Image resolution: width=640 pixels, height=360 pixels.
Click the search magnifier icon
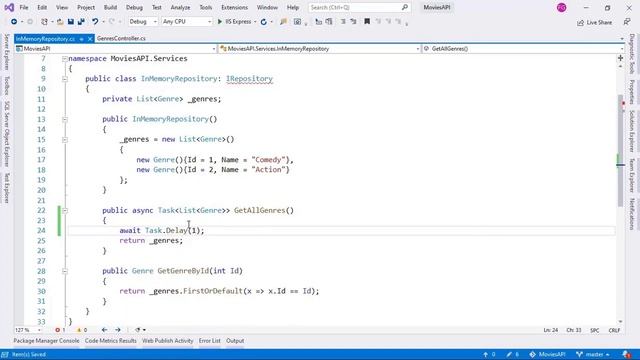click(404, 7)
